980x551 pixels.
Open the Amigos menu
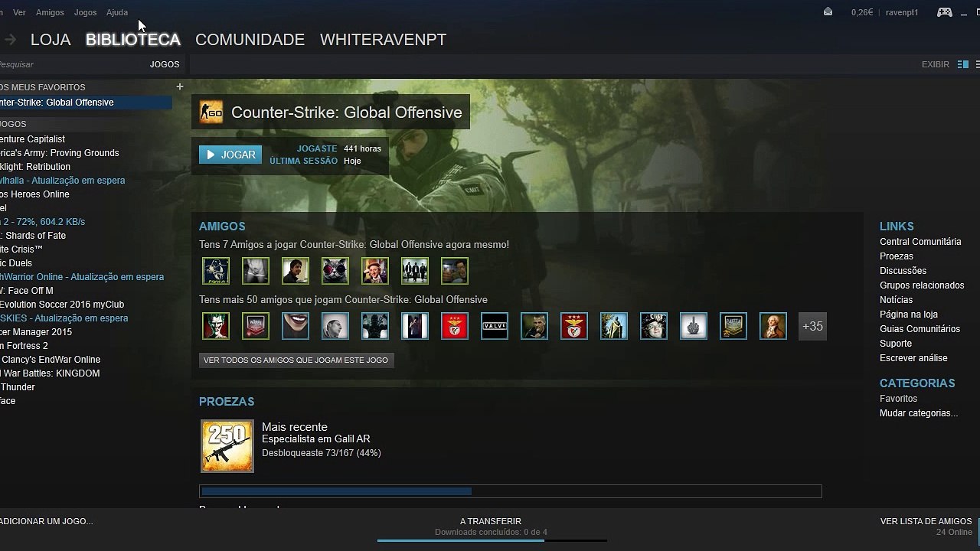pos(50,12)
